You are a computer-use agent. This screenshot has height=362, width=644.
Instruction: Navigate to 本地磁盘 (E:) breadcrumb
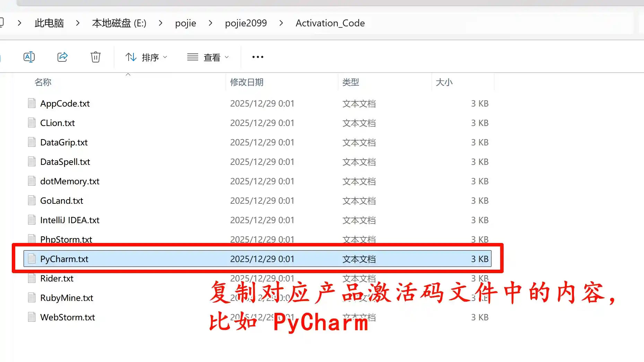tap(119, 23)
